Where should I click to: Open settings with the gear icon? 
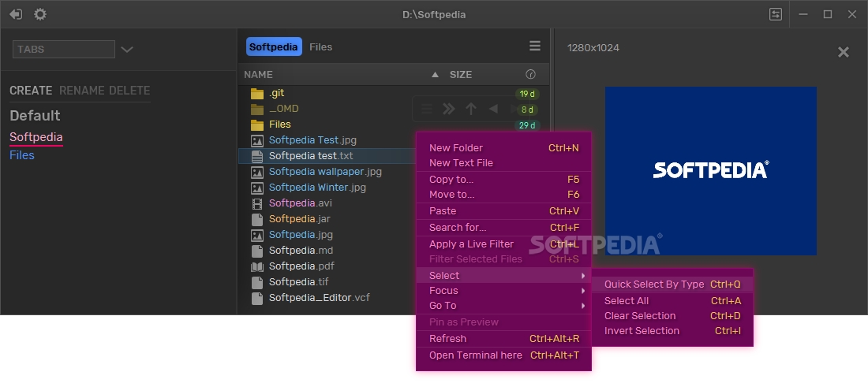coord(40,14)
